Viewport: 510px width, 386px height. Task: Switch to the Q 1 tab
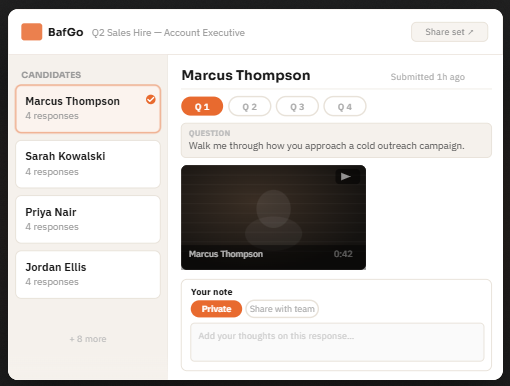coord(202,107)
